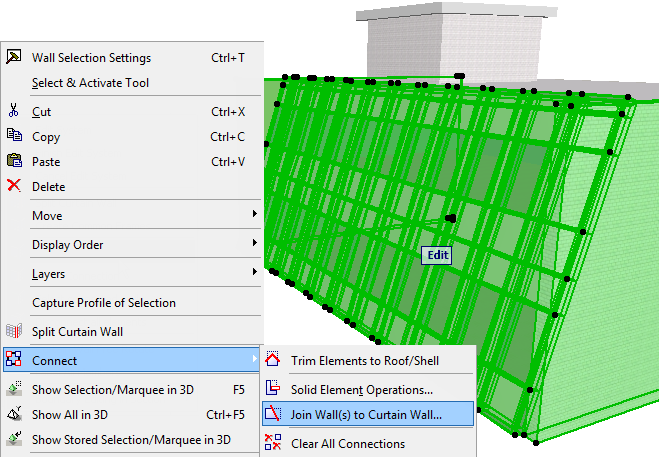Click the Copy pages icon

point(14,136)
